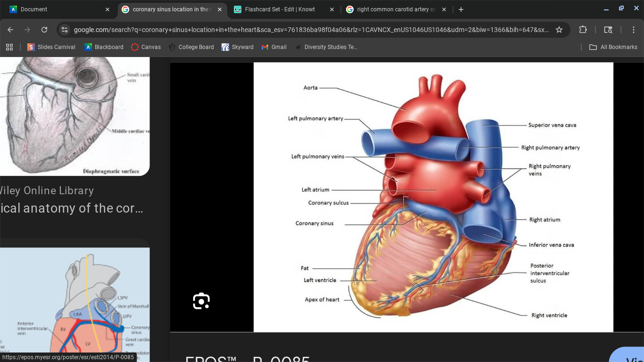
Task: Close the Flashcard Set Knowt tab
Action: [x=332, y=9]
